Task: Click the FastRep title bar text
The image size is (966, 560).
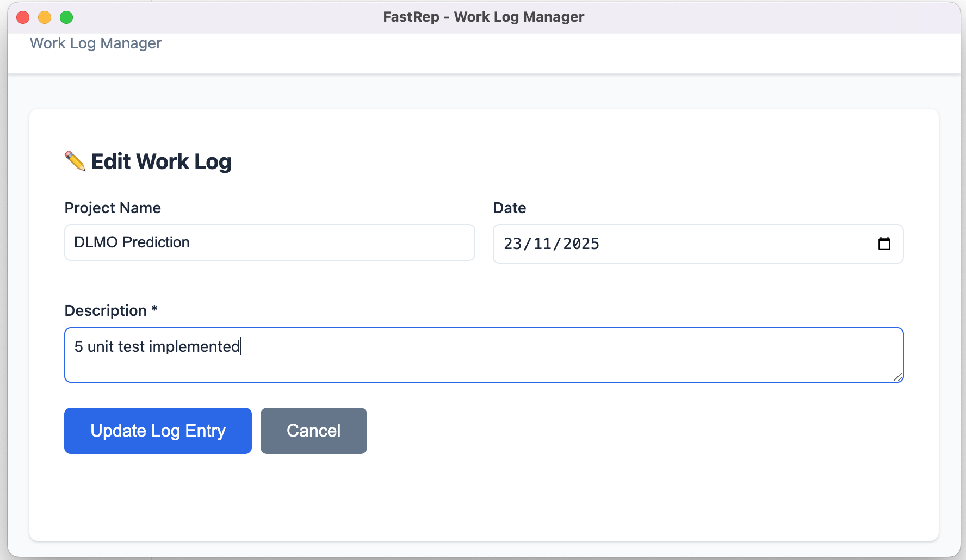Action: (x=483, y=17)
